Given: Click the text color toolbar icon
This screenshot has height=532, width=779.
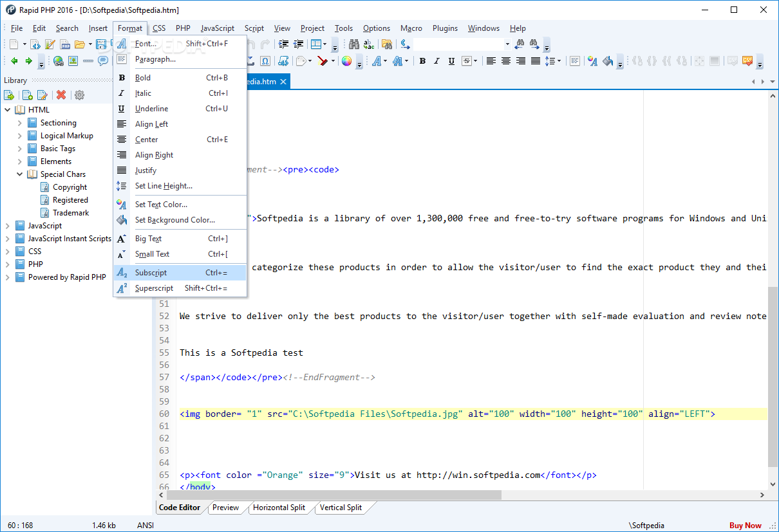Looking at the screenshot, I should pos(592,61).
